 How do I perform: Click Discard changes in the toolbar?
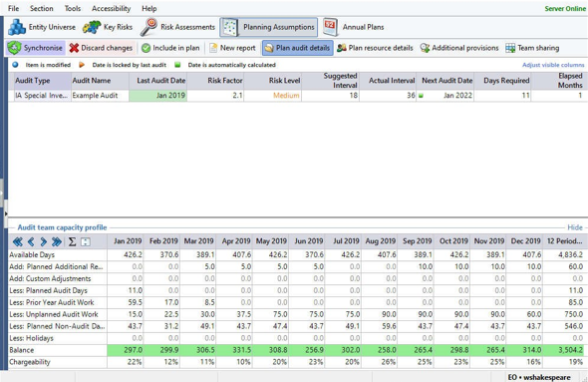point(102,48)
